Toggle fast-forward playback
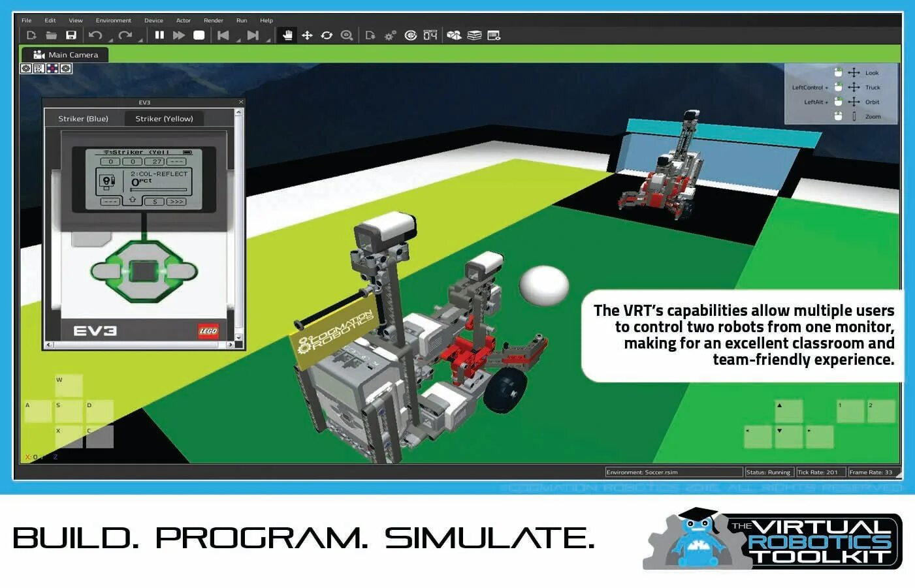The image size is (915, 588). pyautogui.click(x=178, y=35)
